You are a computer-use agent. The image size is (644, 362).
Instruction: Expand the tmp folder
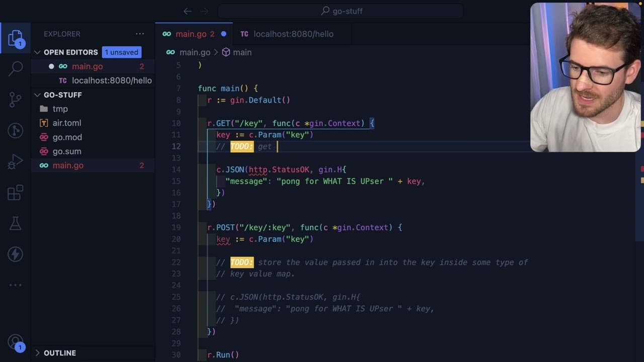(x=60, y=109)
